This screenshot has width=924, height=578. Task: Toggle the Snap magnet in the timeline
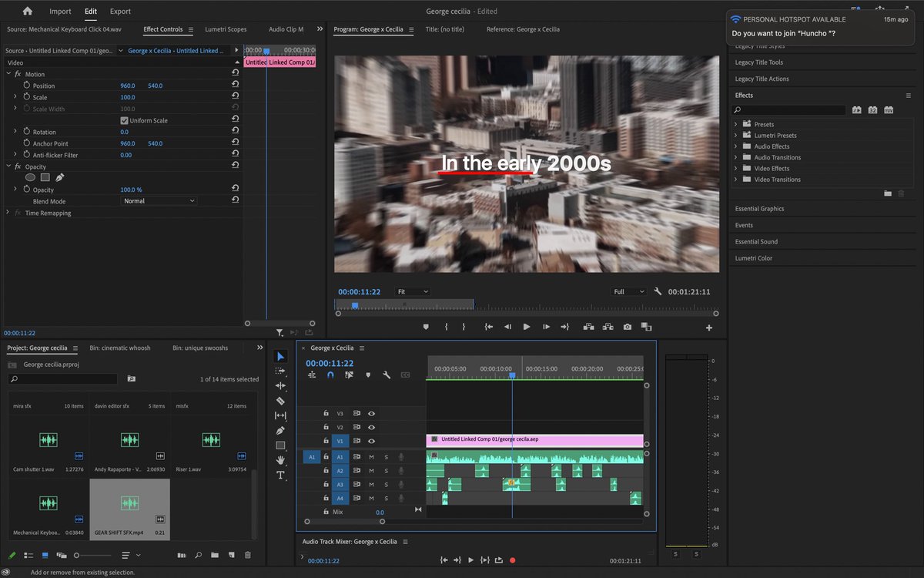330,375
